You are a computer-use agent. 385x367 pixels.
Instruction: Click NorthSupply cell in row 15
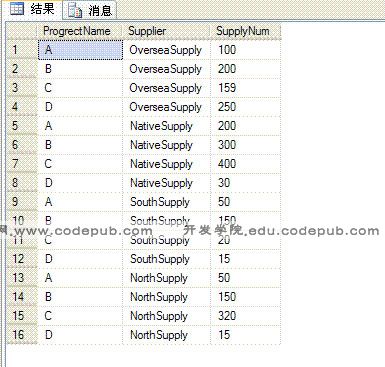coord(167,316)
